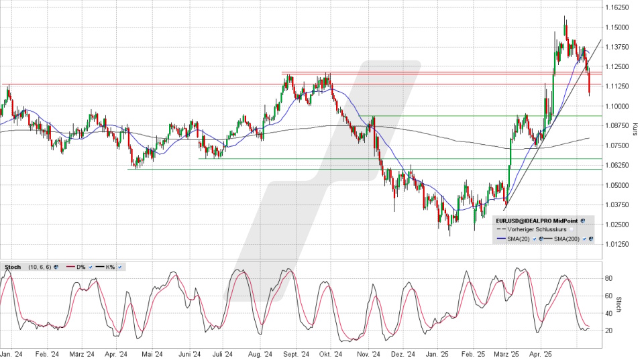The height and width of the screenshot is (362, 644).
Task: Click the Kurs axis title
Action: [635, 129]
